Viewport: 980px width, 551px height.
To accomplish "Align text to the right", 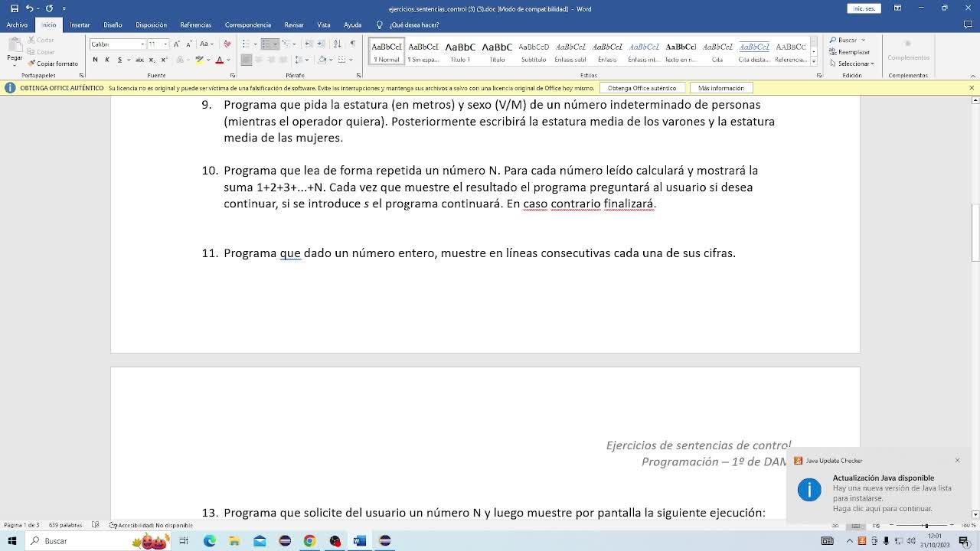I will (271, 60).
